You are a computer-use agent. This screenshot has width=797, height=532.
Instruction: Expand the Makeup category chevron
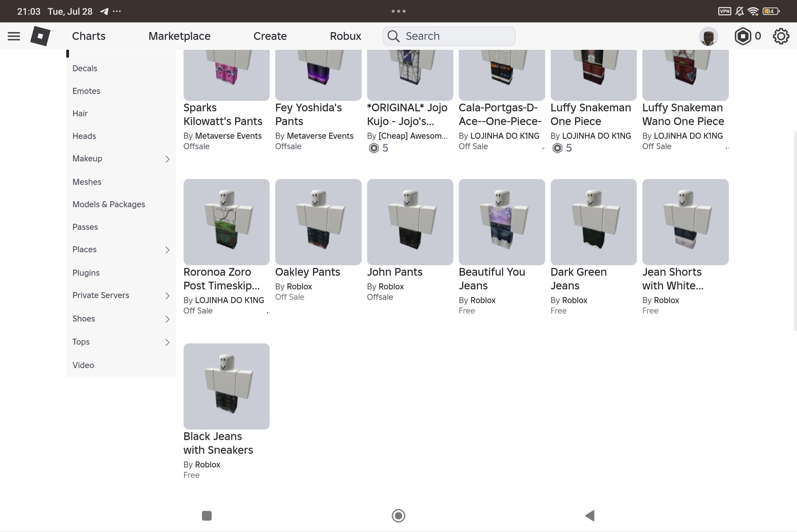167,159
